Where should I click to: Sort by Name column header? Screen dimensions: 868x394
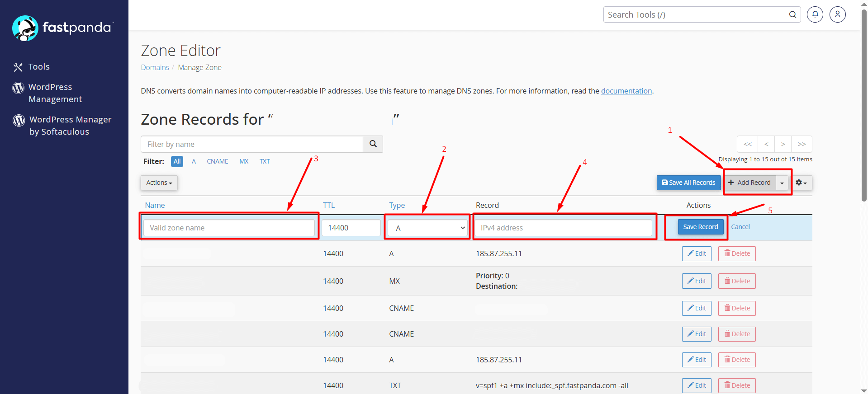(x=155, y=205)
